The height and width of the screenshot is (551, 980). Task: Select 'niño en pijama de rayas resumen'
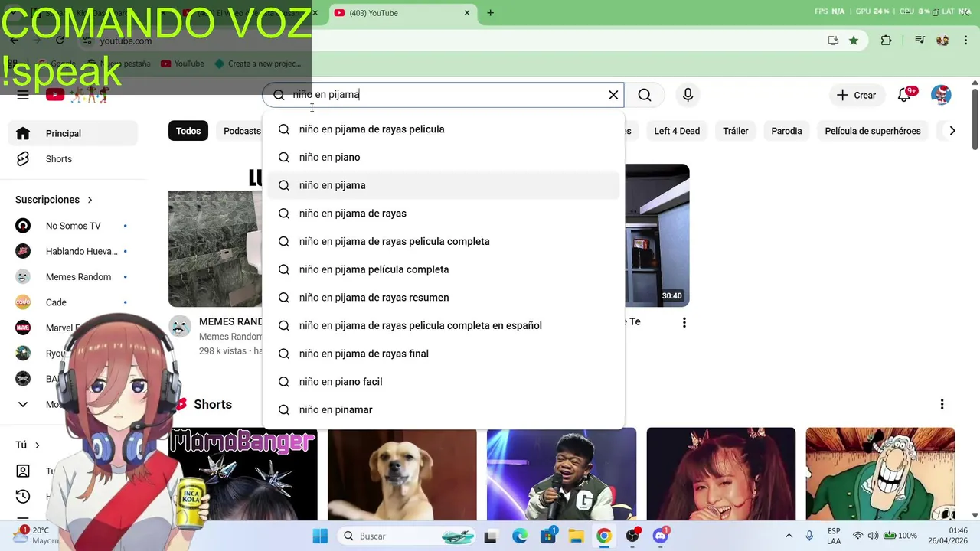click(443, 298)
